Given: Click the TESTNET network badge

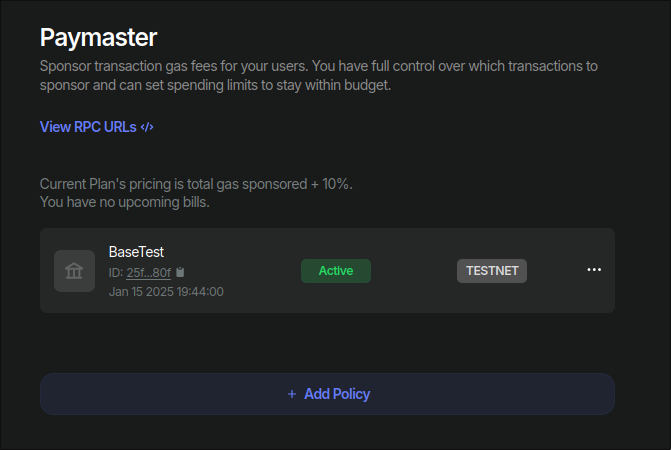Looking at the screenshot, I should pyautogui.click(x=492, y=271).
